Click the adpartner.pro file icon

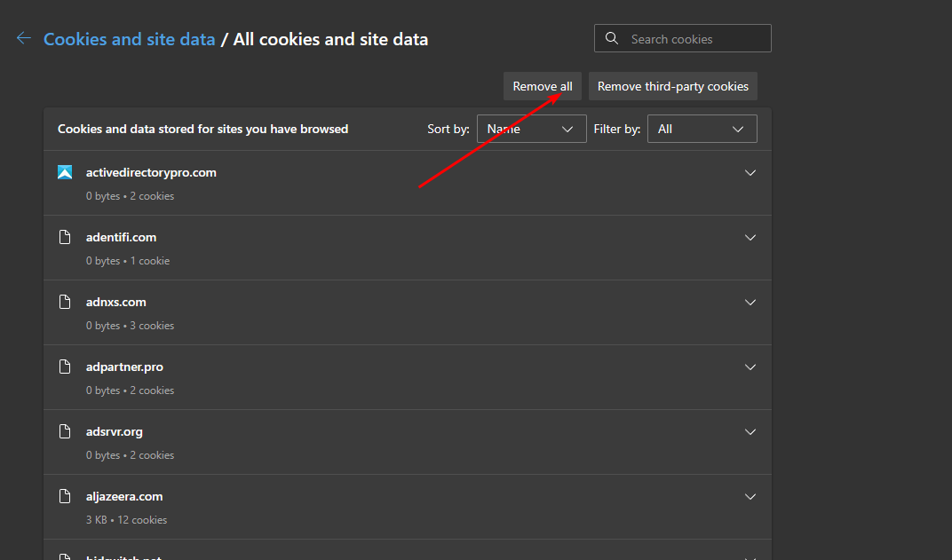[65, 367]
